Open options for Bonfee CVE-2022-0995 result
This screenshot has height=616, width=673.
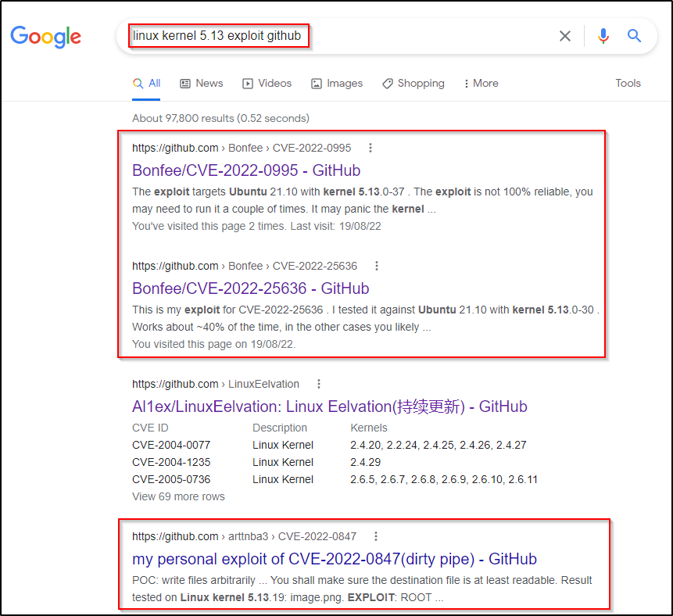click(x=371, y=148)
